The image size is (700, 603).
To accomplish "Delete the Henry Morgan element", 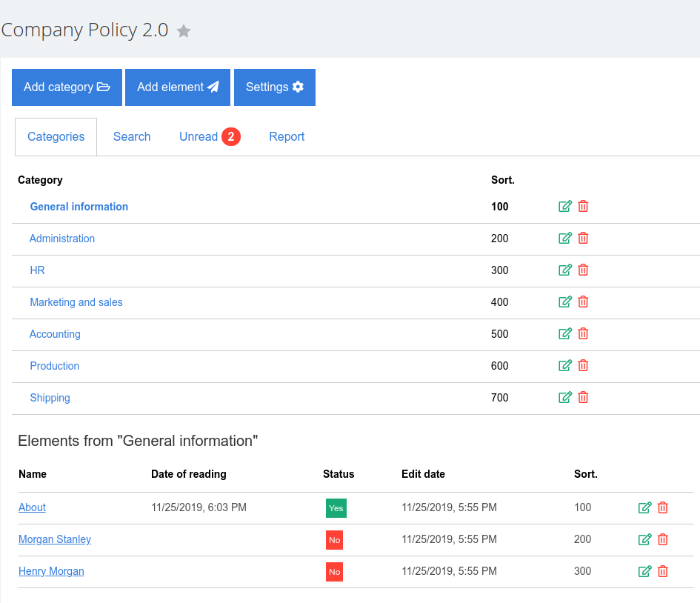I will pyautogui.click(x=663, y=571).
